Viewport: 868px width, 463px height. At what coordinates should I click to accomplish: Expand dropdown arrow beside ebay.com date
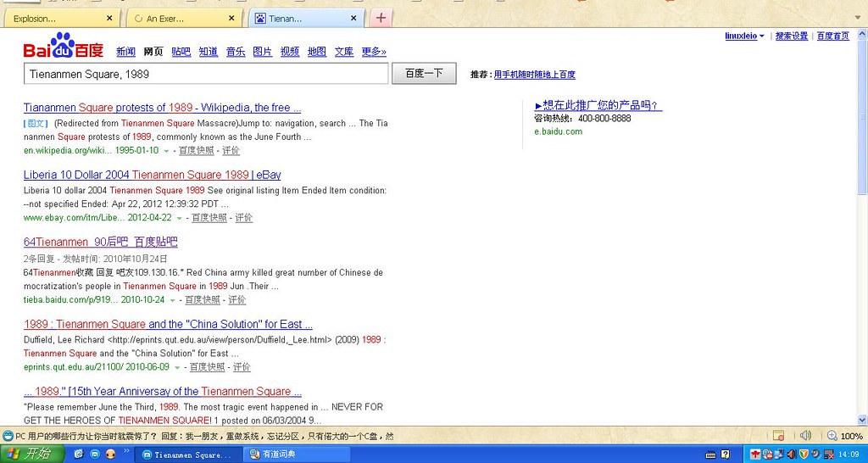pos(180,218)
